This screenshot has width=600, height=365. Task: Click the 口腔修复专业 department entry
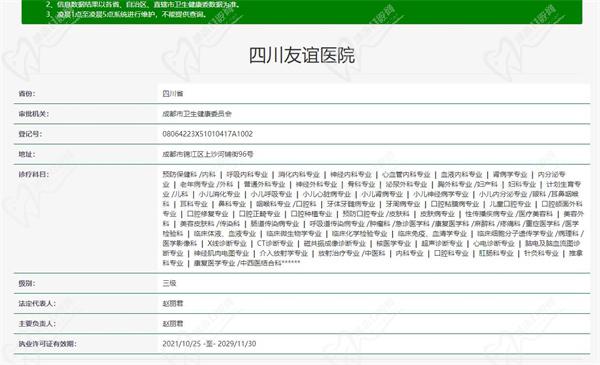coord(208,214)
